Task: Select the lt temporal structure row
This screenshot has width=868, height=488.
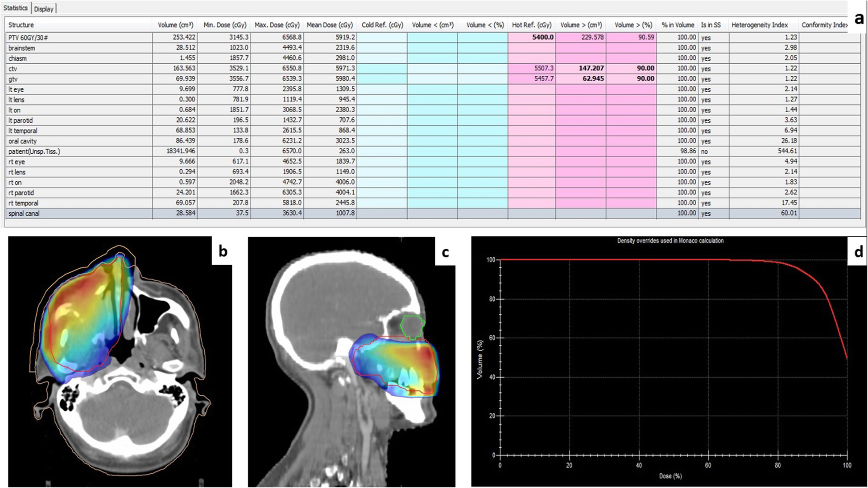Action: click(433, 131)
